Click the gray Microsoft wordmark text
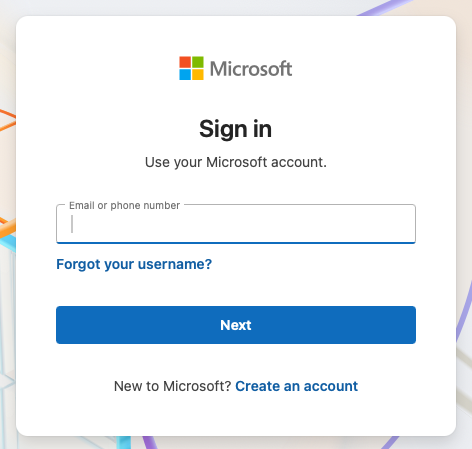The image size is (472, 449). pos(251,69)
